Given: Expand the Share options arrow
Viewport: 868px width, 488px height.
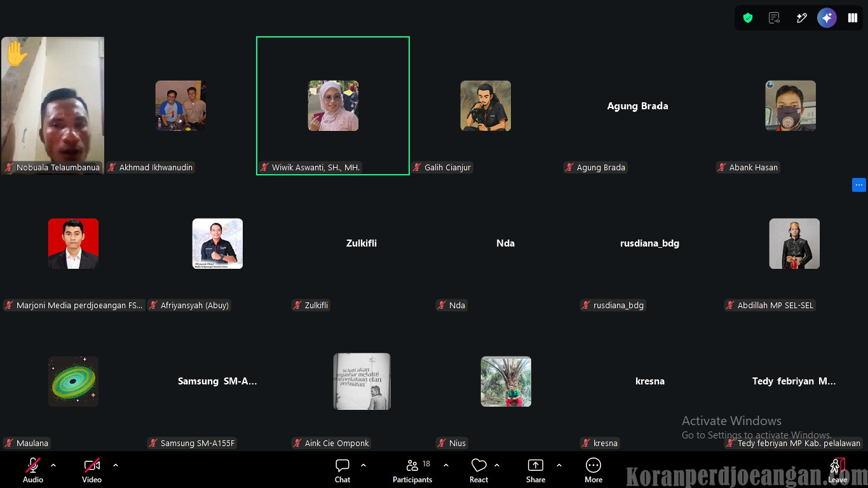Looking at the screenshot, I should coord(559,465).
